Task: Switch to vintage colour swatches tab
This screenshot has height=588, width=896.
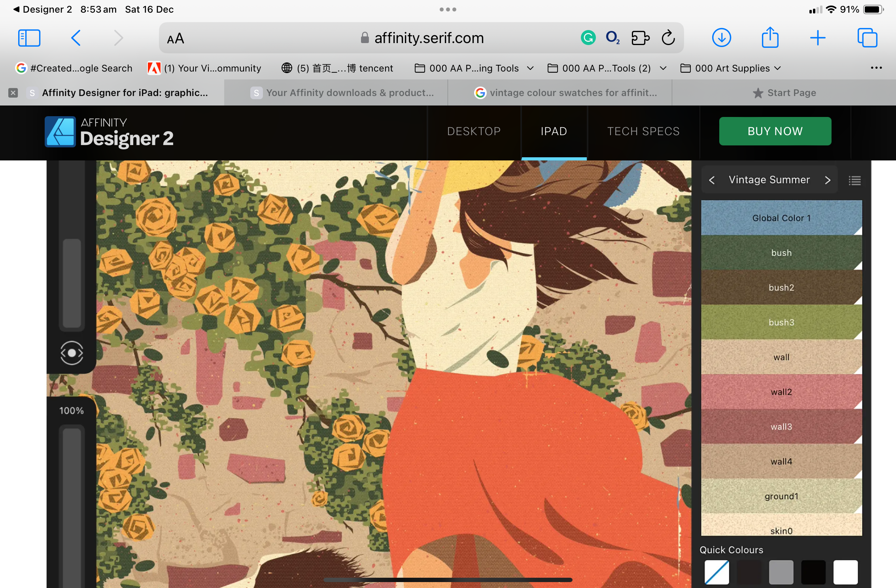Action: tap(560, 93)
